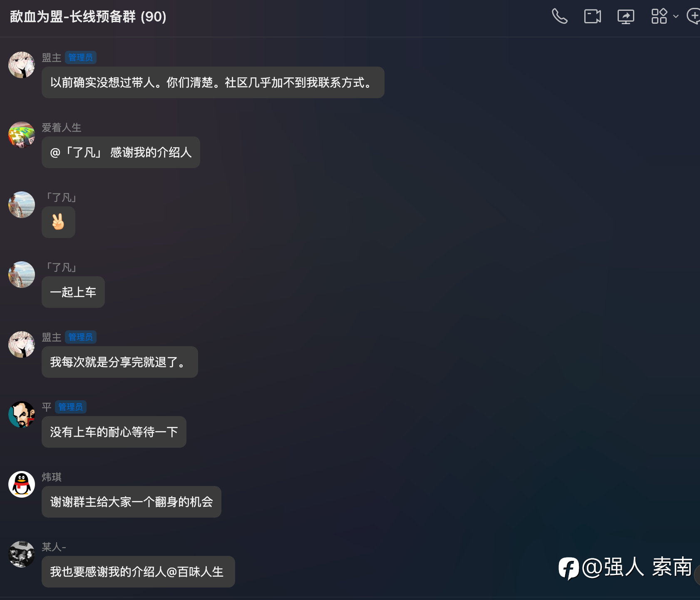Screen dimensions: 700x600
Task: Open 炜琪's penguin avatar
Action: [22, 484]
